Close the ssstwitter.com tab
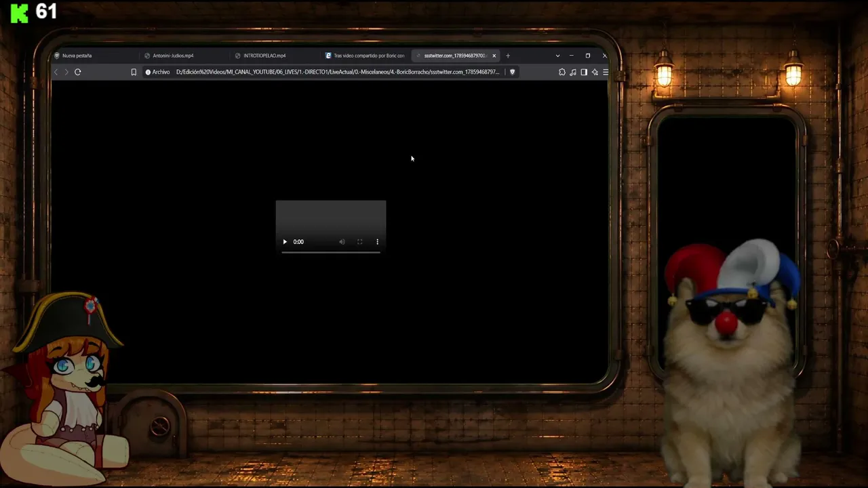Viewport: 868px width, 488px height. click(494, 56)
